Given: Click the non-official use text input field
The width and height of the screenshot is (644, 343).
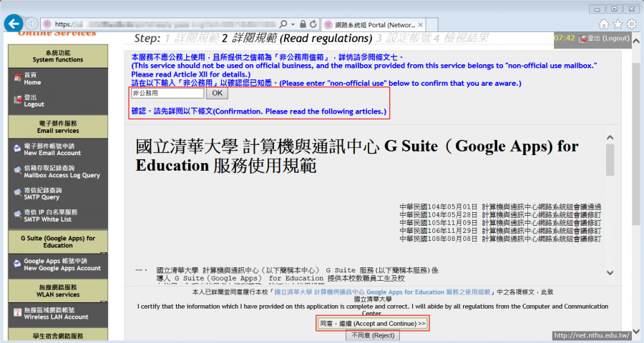Looking at the screenshot, I should coord(167,93).
